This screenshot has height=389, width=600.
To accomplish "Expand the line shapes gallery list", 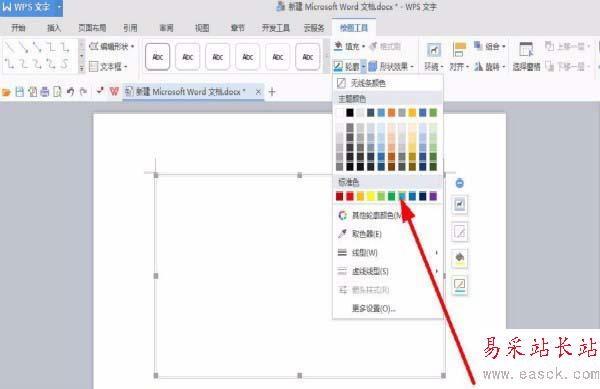I will coord(82,69).
